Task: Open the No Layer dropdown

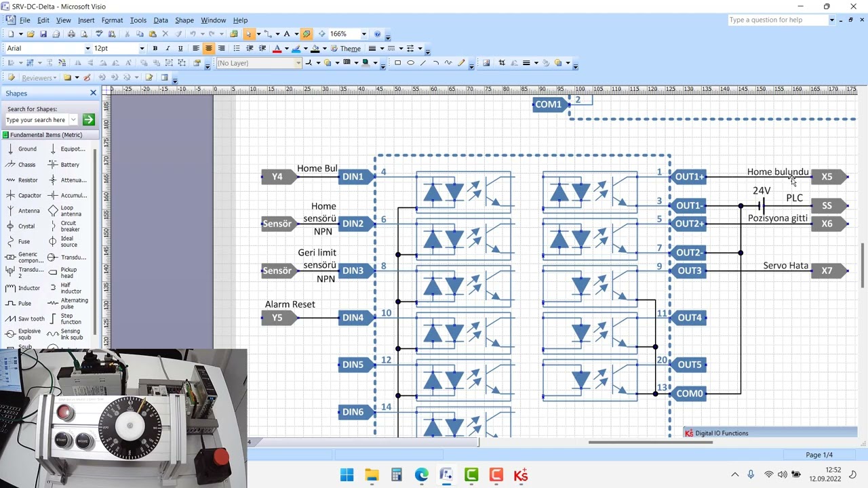Action: pos(298,63)
